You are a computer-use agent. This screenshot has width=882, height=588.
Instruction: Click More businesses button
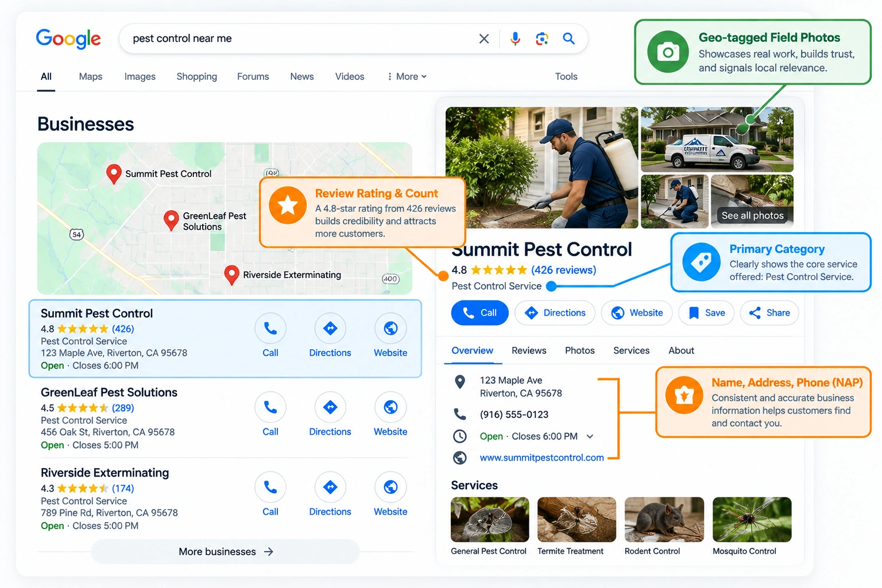tap(226, 552)
